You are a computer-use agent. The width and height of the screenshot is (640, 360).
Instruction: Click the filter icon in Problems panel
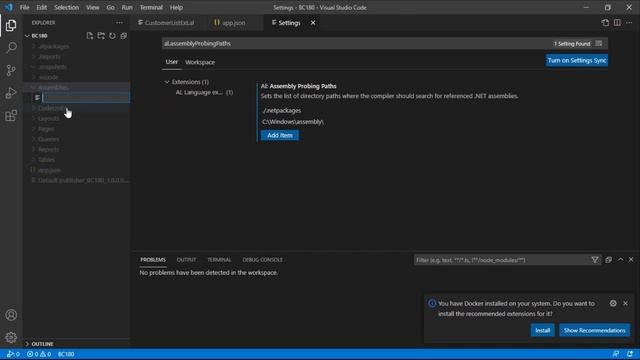click(x=595, y=260)
